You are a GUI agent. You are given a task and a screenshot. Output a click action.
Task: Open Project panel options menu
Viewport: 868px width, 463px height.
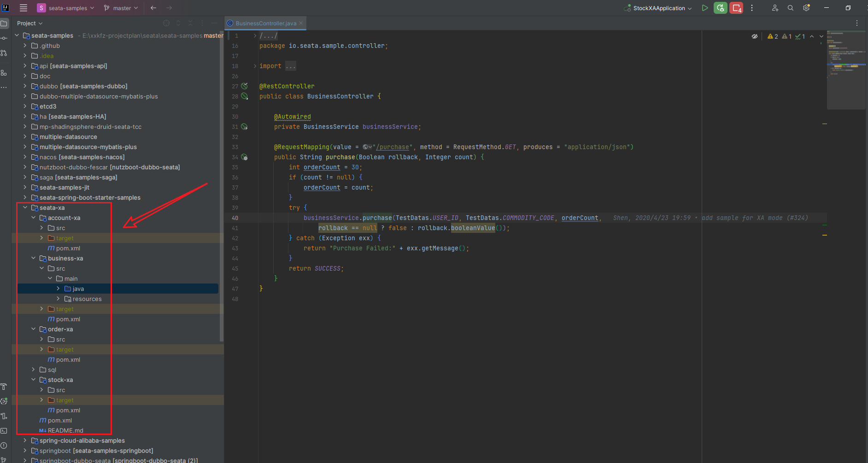(202, 23)
